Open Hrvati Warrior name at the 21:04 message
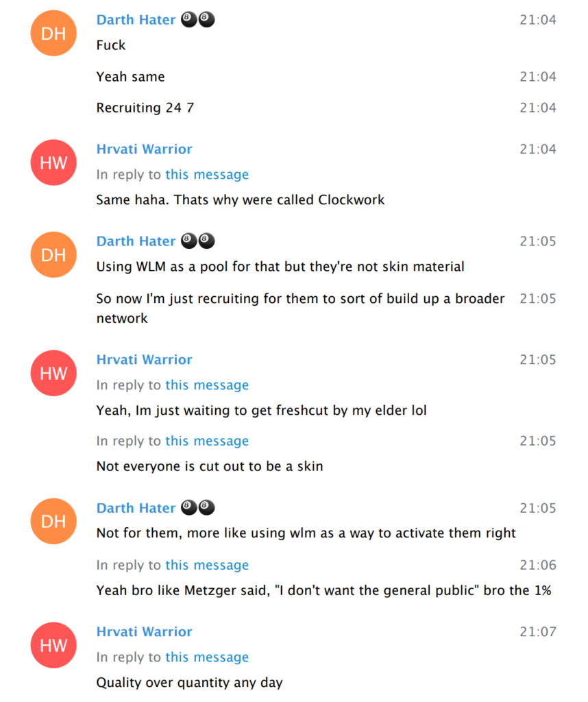Viewport: 588px width, 702px height. click(144, 149)
